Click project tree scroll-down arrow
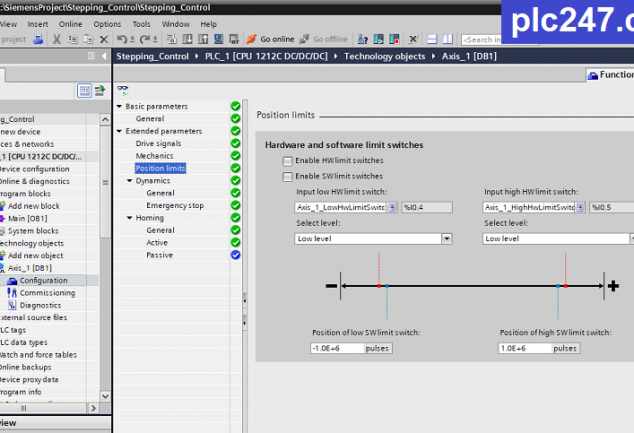Image resolution: width=634 pixels, height=433 pixels. point(105,396)
